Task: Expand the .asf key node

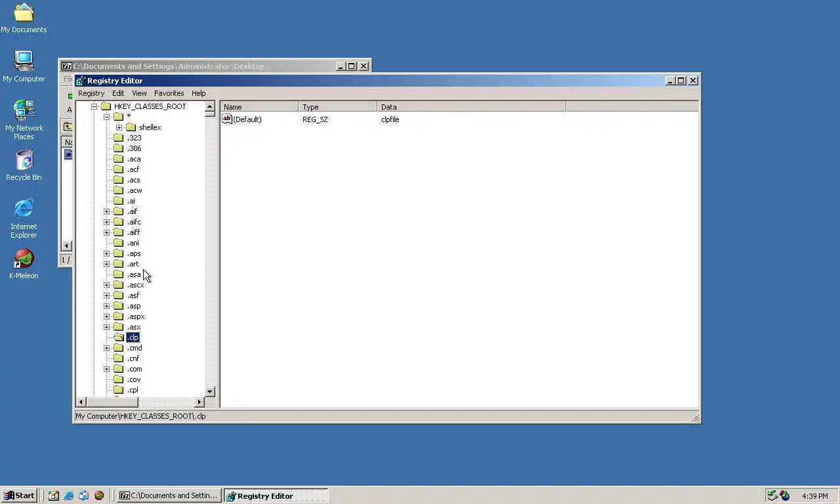Action: pos(107,295)
